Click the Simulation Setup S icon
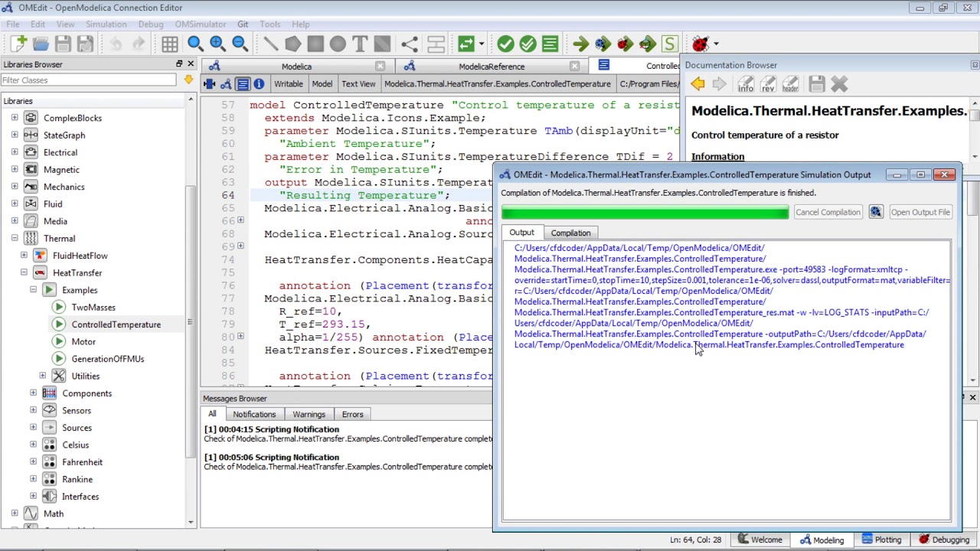Screen dimensions: 980x551 click(x=669, y=44)
